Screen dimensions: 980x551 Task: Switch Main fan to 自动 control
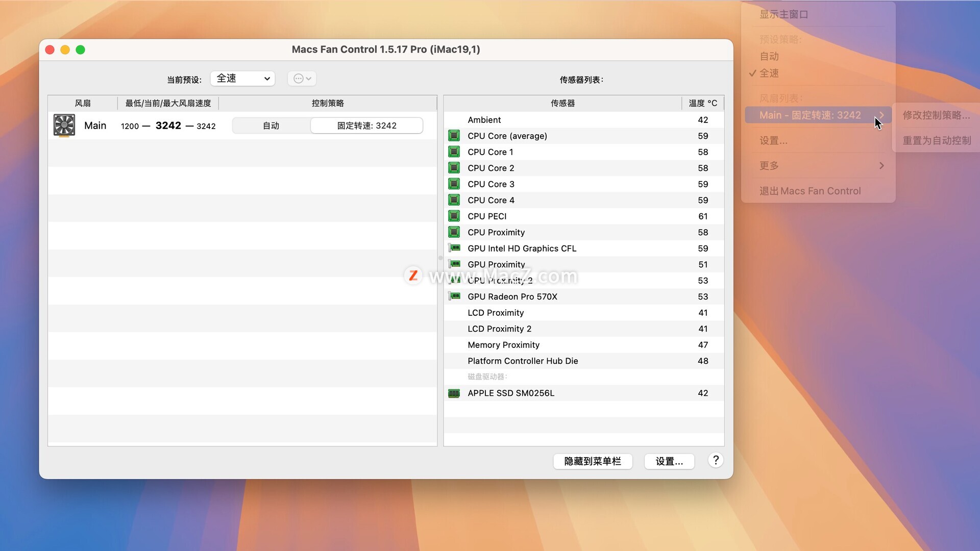click(x=271, y=126)
